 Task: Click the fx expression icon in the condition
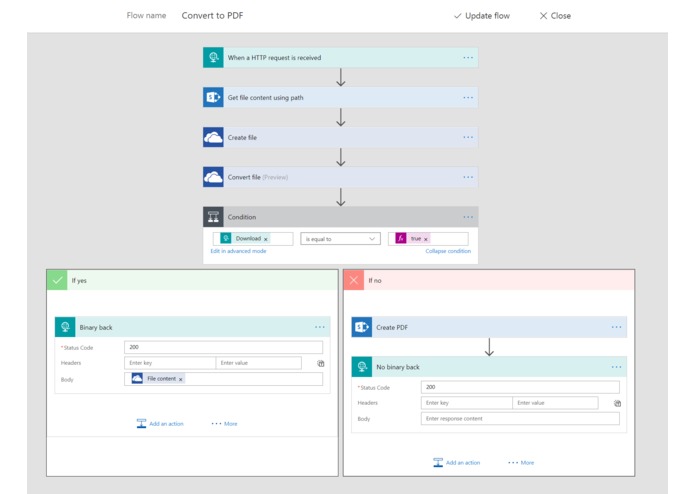click(x=401, y=238)
